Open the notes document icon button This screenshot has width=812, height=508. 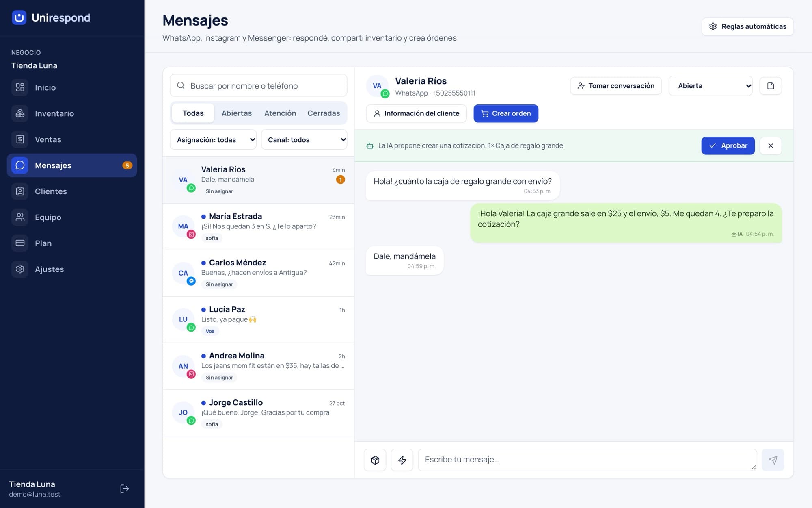pyautogui.click(x=771, y=86)
